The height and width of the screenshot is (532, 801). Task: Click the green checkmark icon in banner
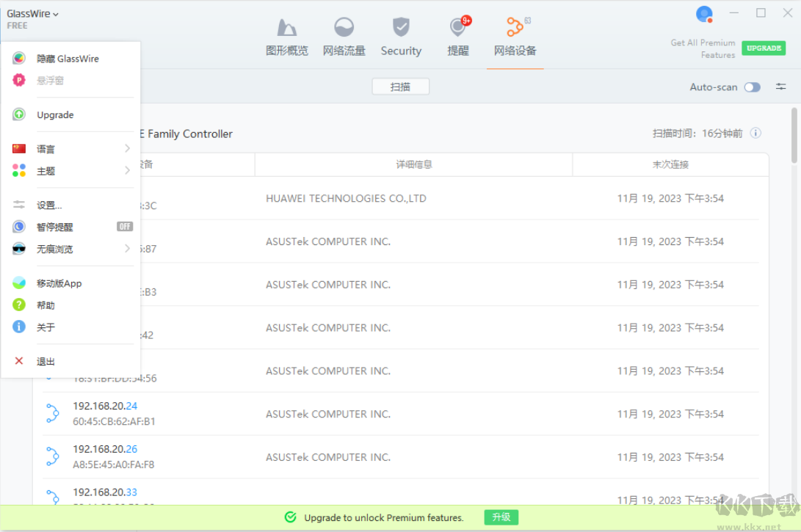[291, 517]
